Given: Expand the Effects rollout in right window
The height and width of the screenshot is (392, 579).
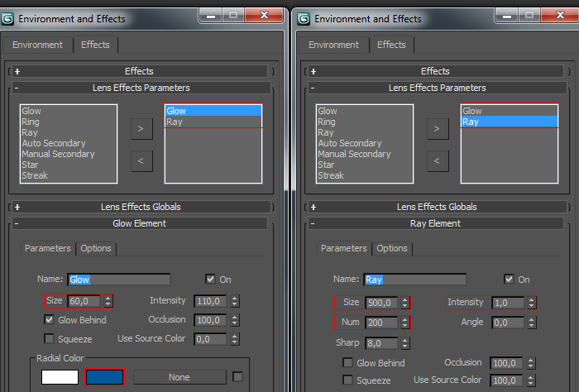Looking at the screenshot, I should pyautogui.click(x=436, y=71).
